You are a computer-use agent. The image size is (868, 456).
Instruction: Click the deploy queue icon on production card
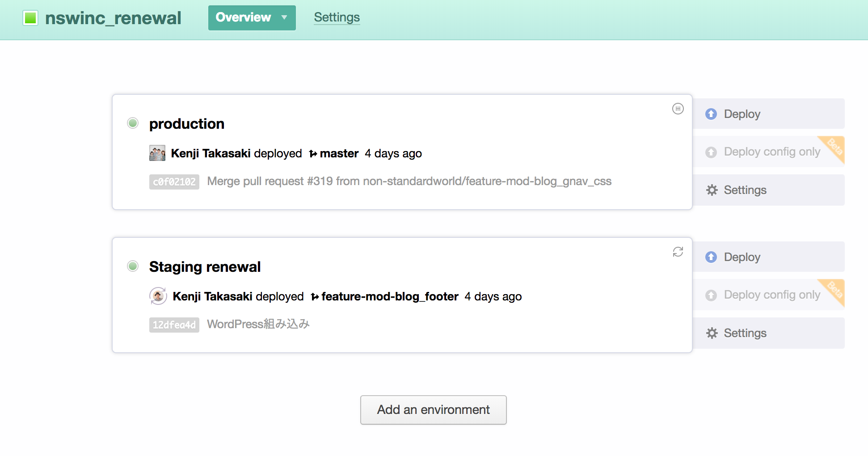tap(678, 109)
